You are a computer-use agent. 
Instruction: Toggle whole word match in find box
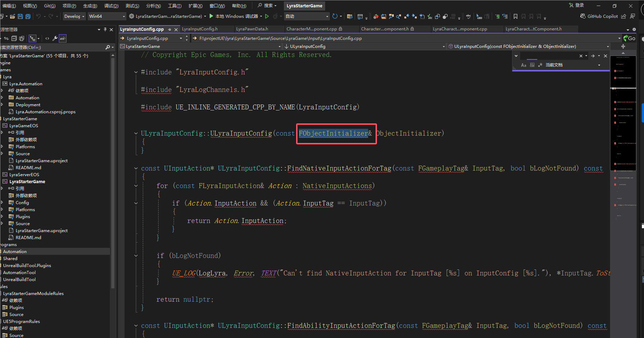pyautogui.click(x=532, y=65)
